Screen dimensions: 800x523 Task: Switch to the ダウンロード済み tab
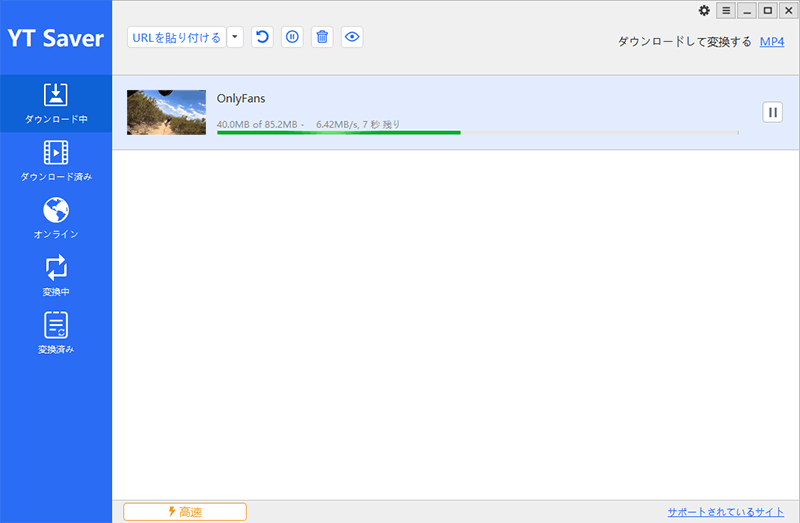[56, 161]
